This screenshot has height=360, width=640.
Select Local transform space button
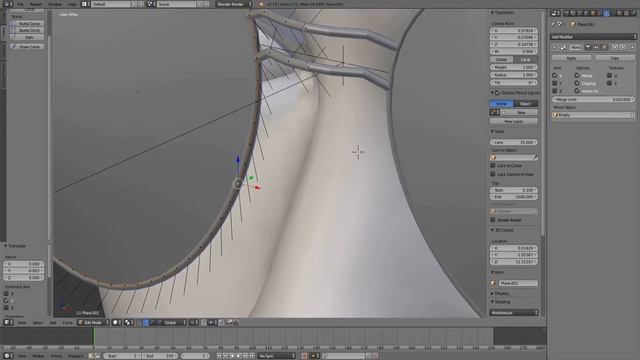click(x=526, y=60)
